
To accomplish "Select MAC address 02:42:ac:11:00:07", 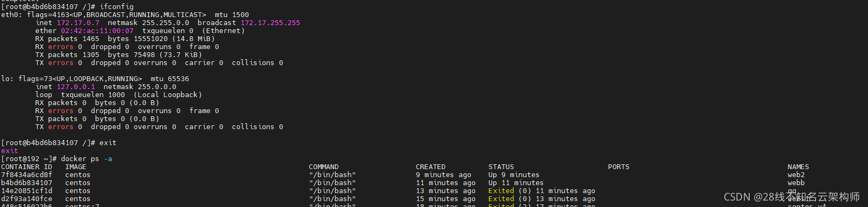I will coord(97,31).
